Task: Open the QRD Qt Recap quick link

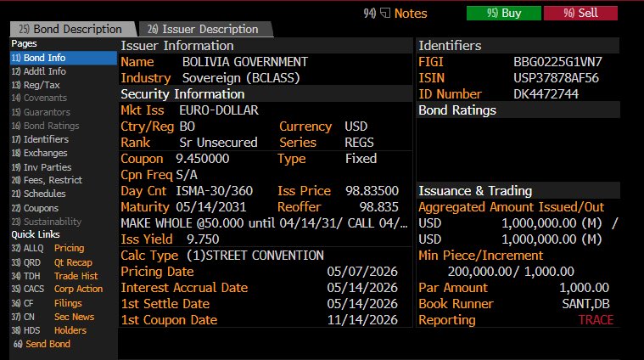Action: pos(52,262)
